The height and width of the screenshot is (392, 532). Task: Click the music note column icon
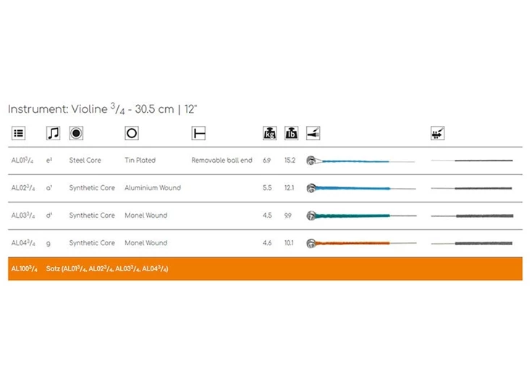pyautogui.click(x=53, y=133)
